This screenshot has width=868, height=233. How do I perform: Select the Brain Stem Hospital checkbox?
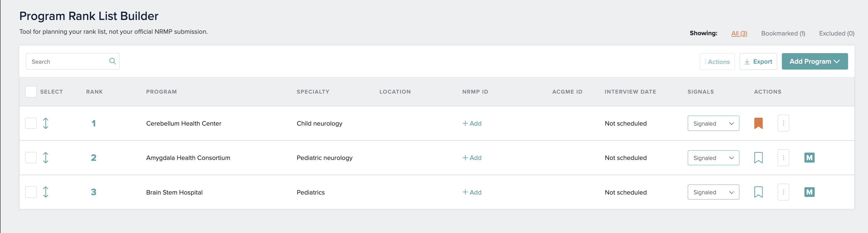coord(31,192)
